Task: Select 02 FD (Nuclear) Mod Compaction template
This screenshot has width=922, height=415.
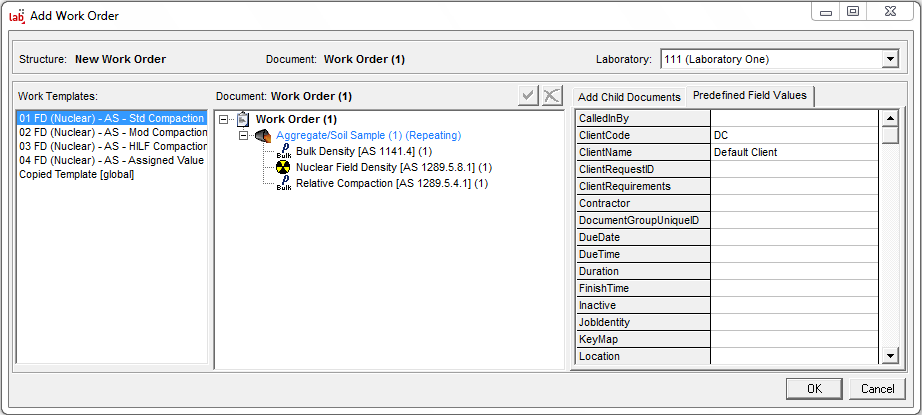Action: (113, 132)
